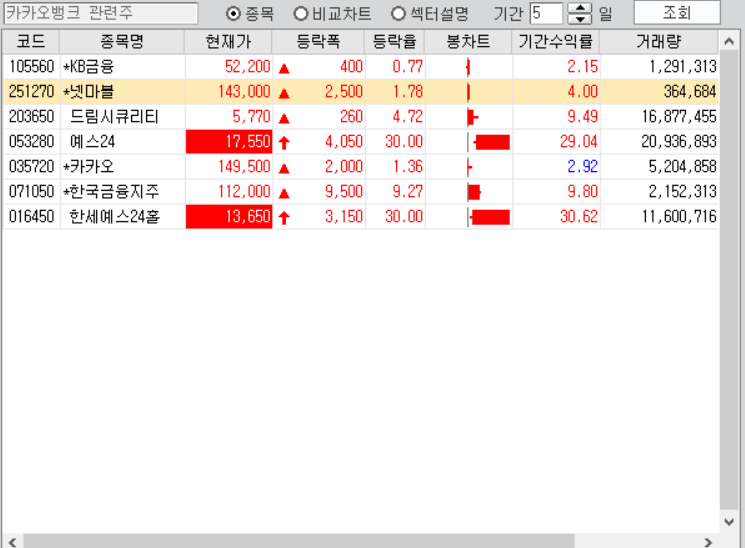Click the up-arrow icon for 예스24
This screenshot has width=745, height=548.
point(284,143)
